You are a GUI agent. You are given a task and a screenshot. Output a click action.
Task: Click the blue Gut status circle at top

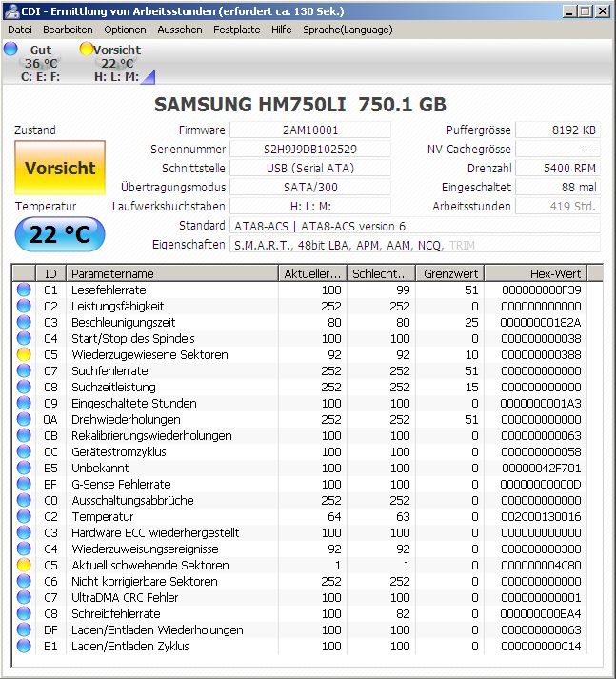(10, 49)
